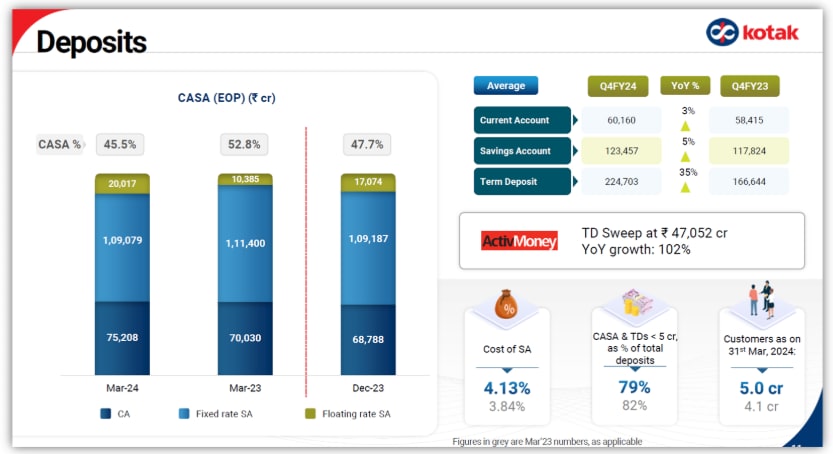This screenshot has height=454, width=833.
Task: Click the ActivMoney red logo
Action: (x=519, y=241)
